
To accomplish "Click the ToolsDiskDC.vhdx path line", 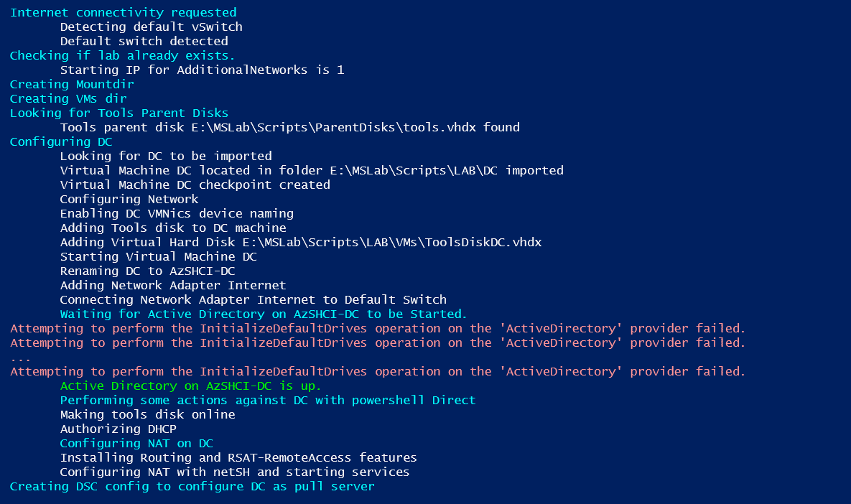I will (301, 242).
